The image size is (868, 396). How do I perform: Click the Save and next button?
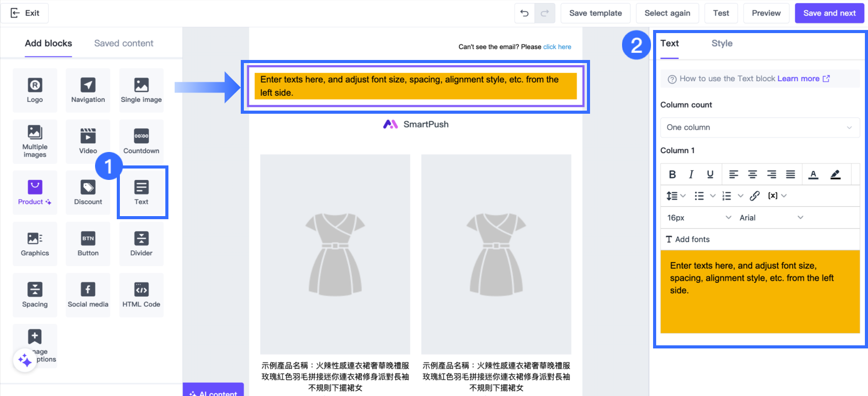[829, 13]
